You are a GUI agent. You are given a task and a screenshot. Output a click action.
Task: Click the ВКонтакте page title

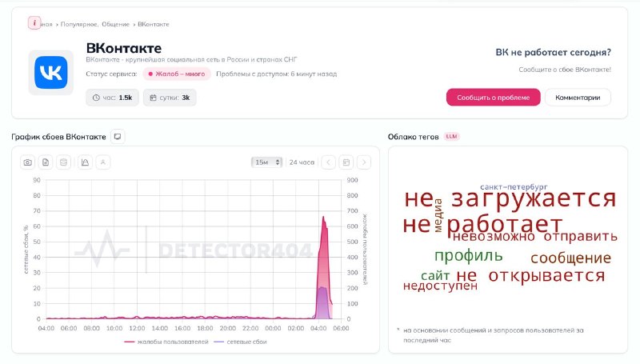[x=124, y=48]
